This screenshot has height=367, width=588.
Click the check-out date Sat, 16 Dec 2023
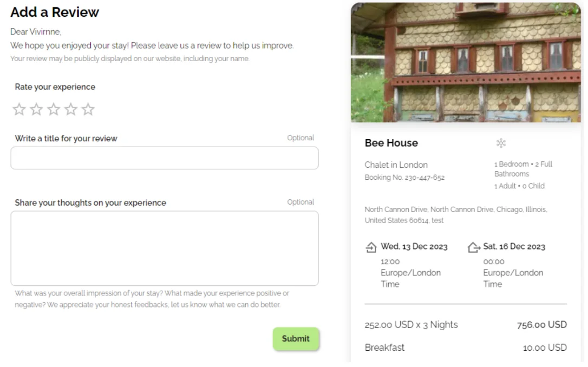[x=514, y=246]
